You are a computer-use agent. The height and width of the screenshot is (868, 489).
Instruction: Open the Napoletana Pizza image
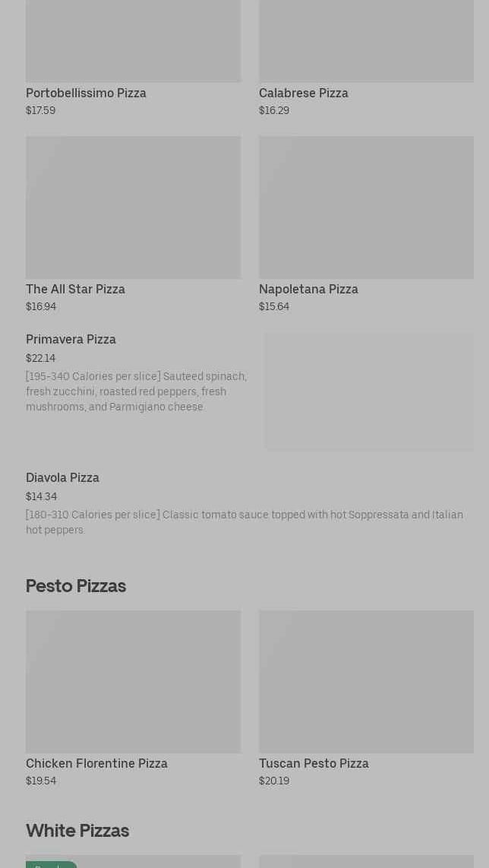tap(366, 207)
